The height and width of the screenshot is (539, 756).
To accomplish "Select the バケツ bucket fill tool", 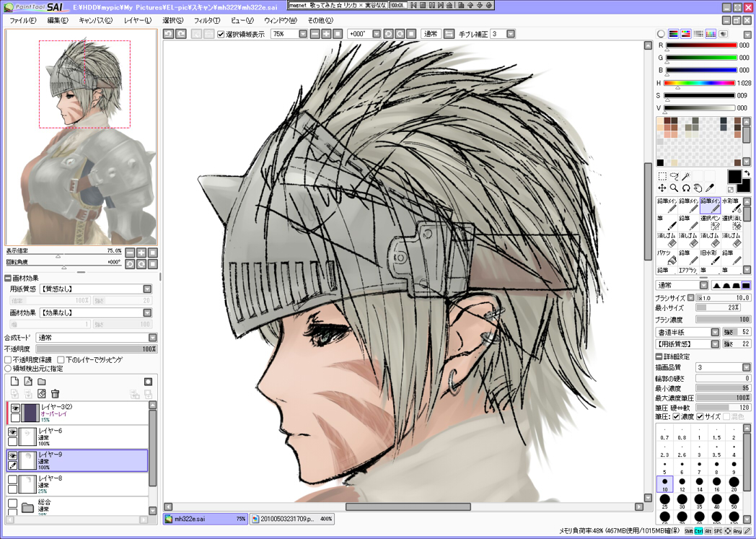I will [x=667, y=258].
